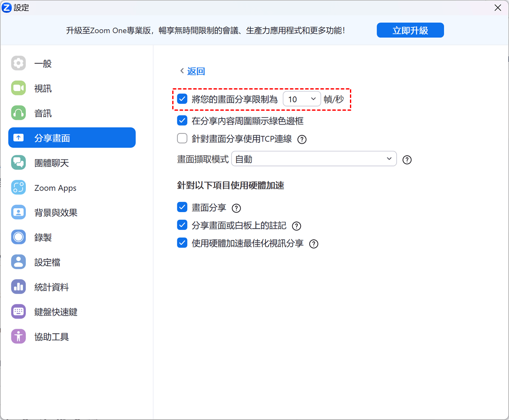Image resolution: width=509 pixels, height=420 pixels.
Task: Click the 針對以下項目使用硬體加速 heading
Action: coord(231,185)
